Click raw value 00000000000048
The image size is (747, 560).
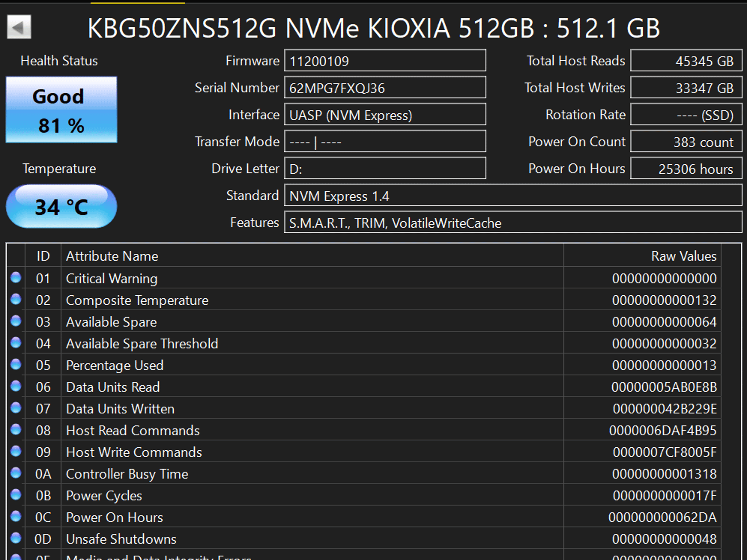pyautogui.click(x=664, y=539)
